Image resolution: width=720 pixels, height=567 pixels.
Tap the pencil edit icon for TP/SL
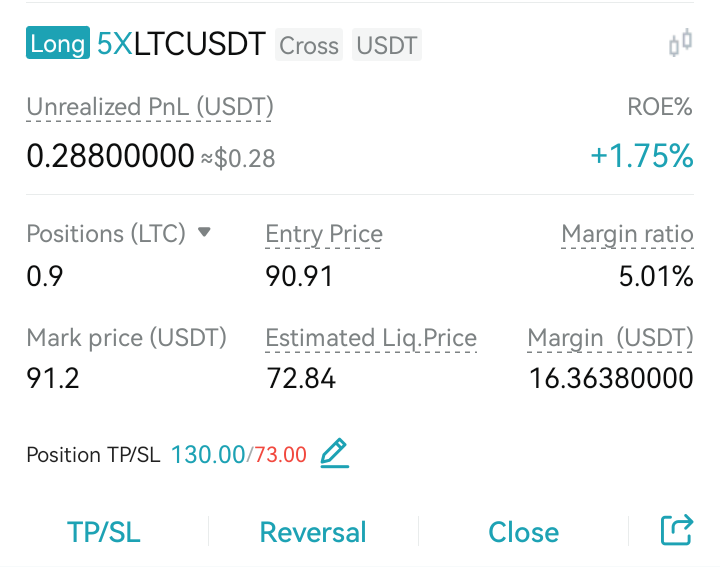point(334,454)
